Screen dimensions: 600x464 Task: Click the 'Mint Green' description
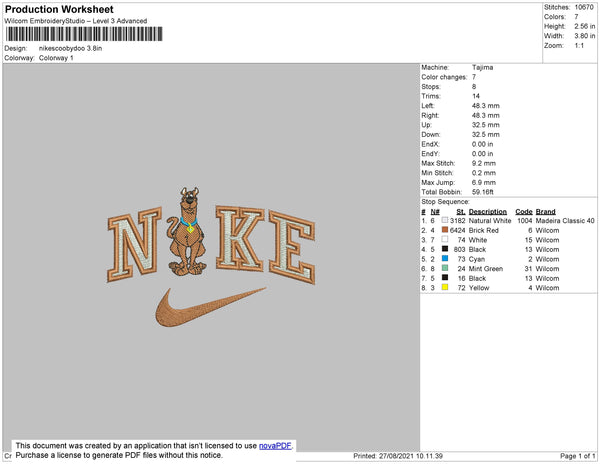(x=486, y=269)
